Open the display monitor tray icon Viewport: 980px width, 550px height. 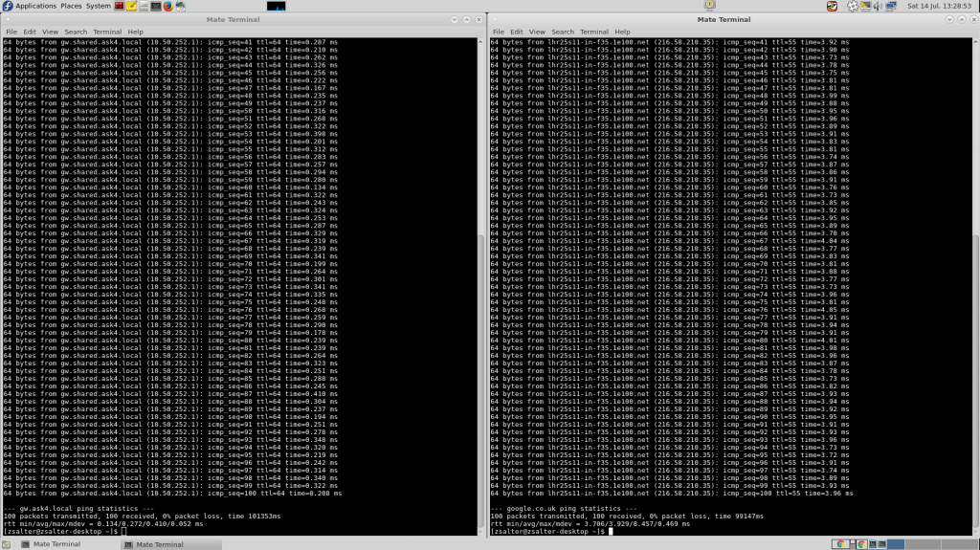tap(865, 6)
